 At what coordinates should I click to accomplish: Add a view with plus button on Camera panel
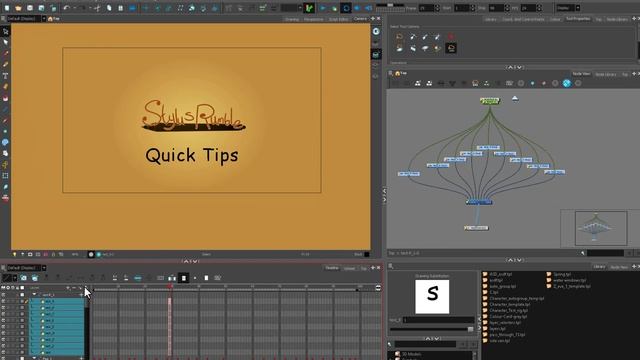(373, 19)
